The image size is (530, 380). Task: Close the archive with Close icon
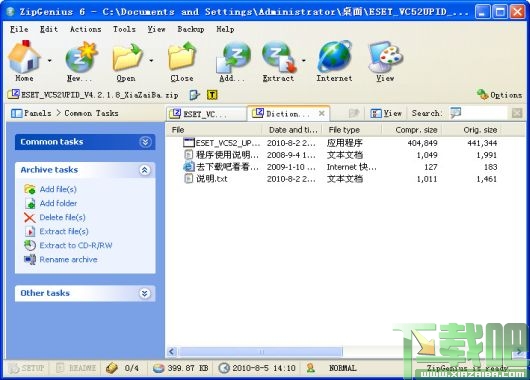pyautogui.click(x=182, y=57)
